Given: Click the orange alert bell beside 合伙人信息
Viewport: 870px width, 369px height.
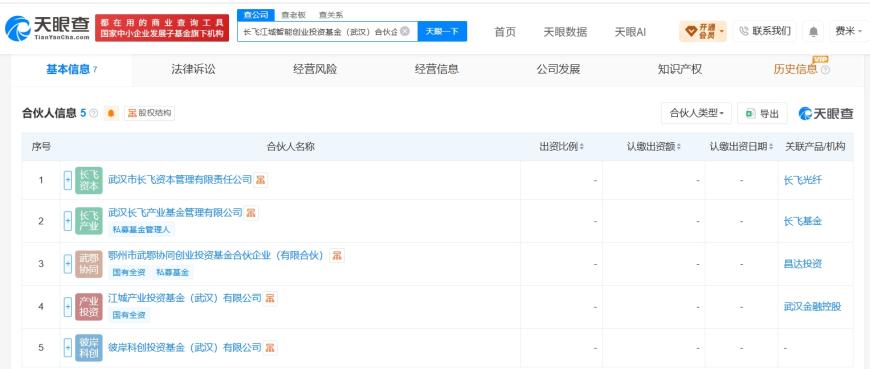Looking at the screenshot, I should 112,113.
